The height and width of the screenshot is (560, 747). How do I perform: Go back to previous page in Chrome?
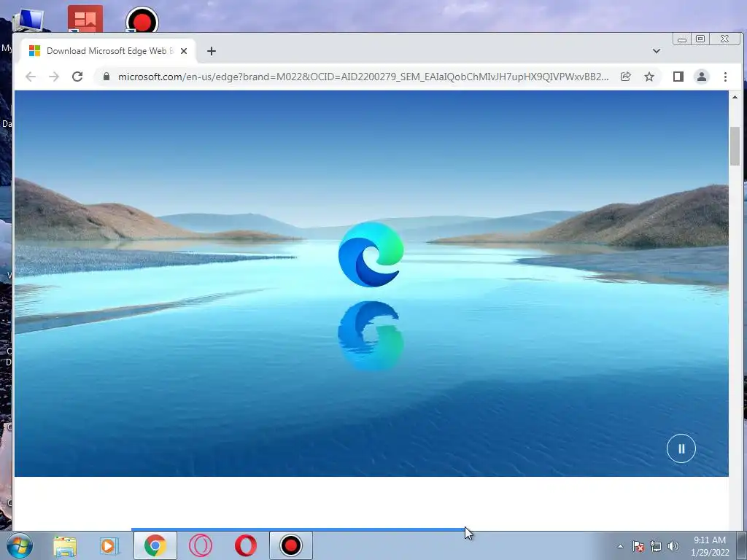31,77
